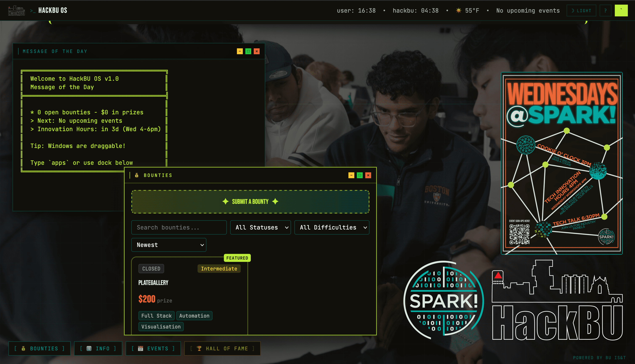Focus the Search bounties field

(x=179, y=227)
